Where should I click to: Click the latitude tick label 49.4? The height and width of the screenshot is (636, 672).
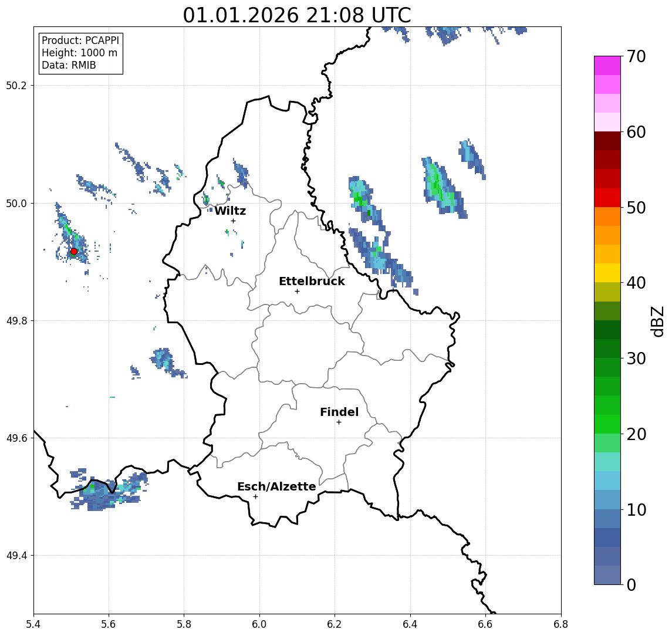(16, 556)
